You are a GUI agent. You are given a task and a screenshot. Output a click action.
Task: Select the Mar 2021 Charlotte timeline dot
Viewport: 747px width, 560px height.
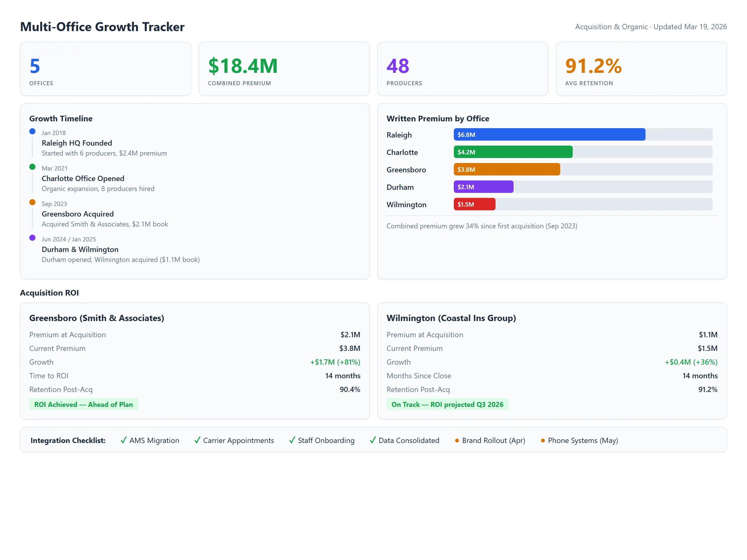(32, 167)
